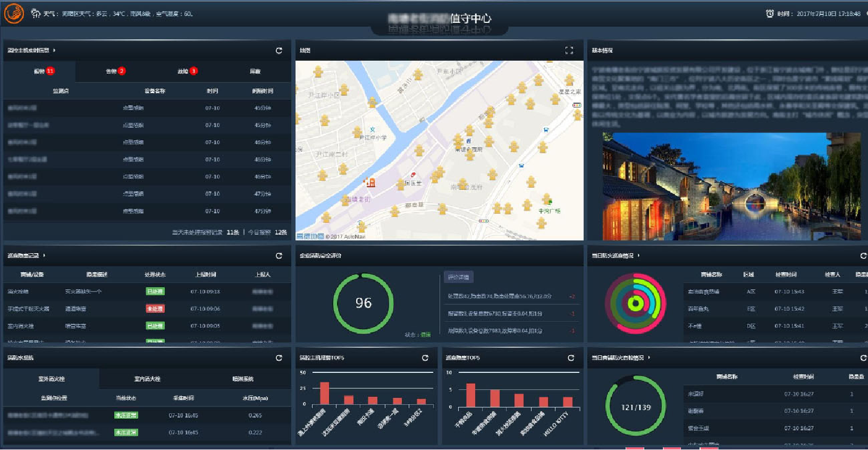Click the multicolor concentric rings chart

(x=636, y=304)
